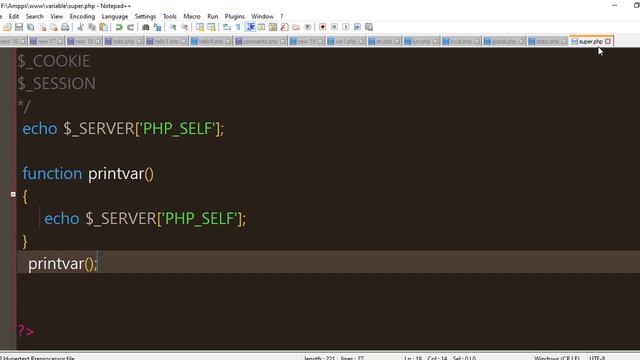Open the Document Map panel icon

click(273, 27)
